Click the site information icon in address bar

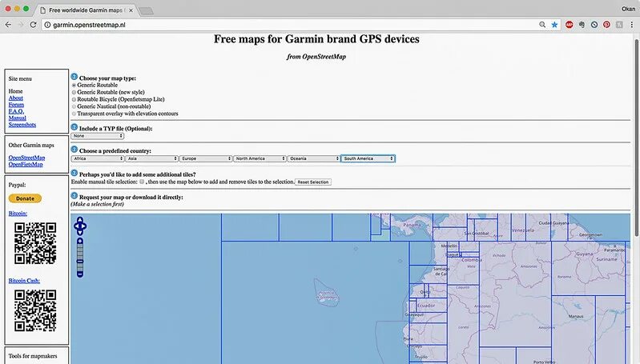tap(47, 25)
